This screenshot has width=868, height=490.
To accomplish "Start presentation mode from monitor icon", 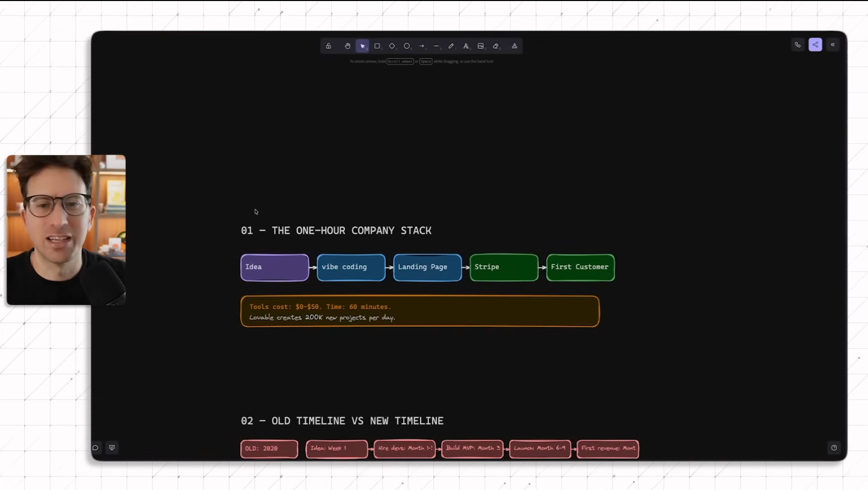I will pyautogui.click(x=112, y=448).
